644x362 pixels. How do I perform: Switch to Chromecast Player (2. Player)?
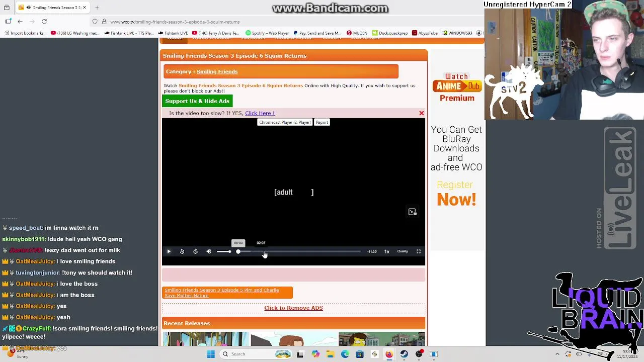(x=285, y=122)
